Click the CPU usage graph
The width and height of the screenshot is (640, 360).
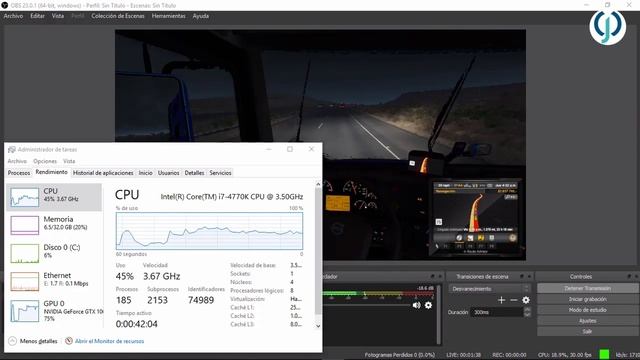pos(209,231)
